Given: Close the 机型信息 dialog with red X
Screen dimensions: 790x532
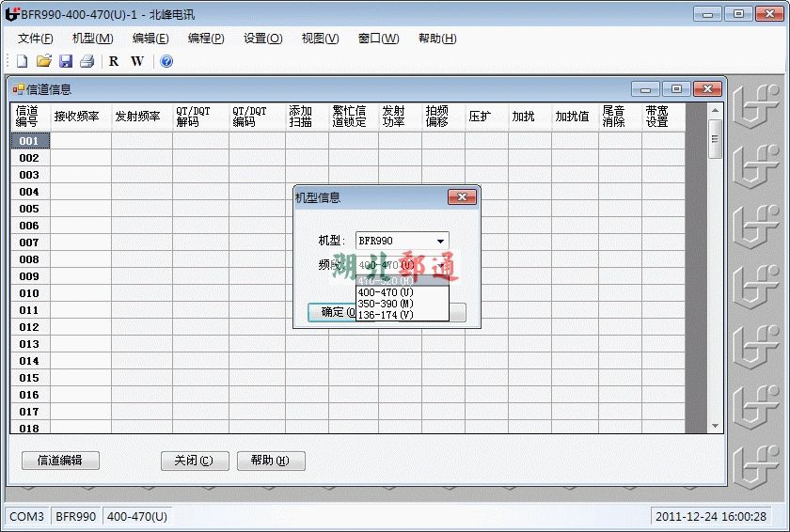Looking at the screenshot, I should pos(462,197).
